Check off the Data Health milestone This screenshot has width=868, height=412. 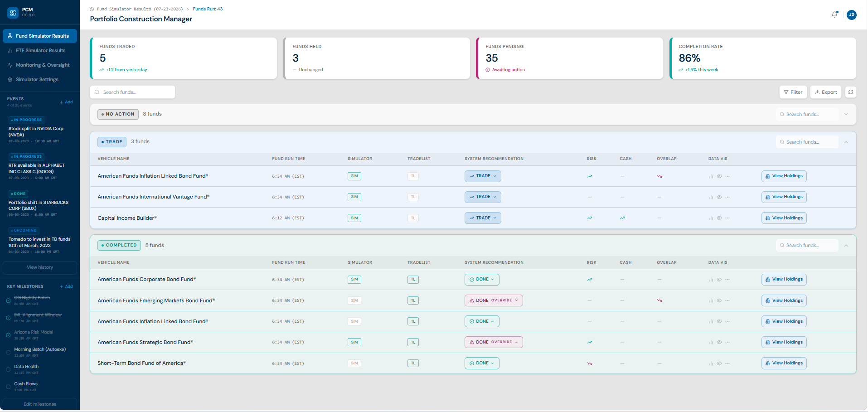point(8,369)
